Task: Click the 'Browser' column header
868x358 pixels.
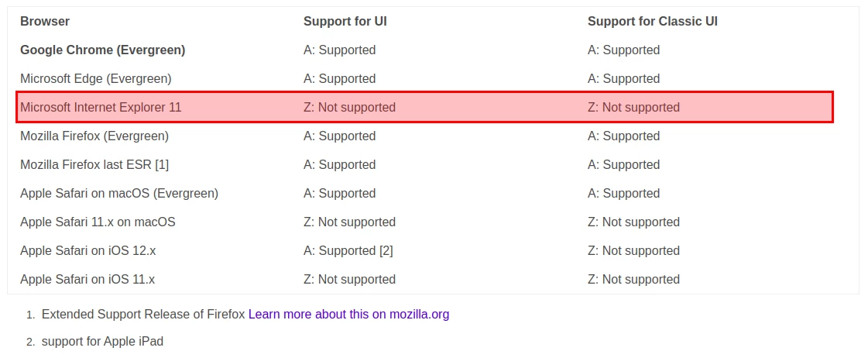Action: click(x=44, y=21)
